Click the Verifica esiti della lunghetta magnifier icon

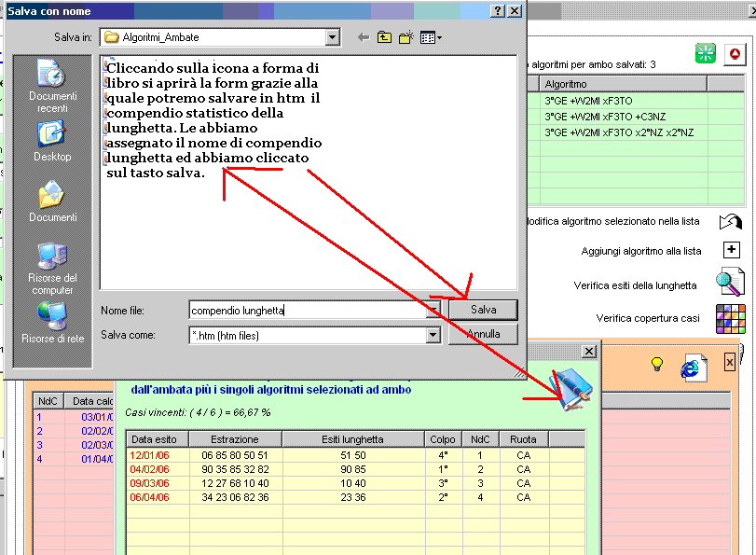tap(730, 283)
